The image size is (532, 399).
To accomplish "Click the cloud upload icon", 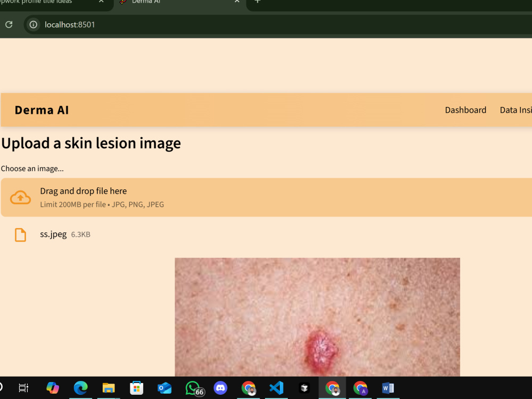I will click(20, 197).
